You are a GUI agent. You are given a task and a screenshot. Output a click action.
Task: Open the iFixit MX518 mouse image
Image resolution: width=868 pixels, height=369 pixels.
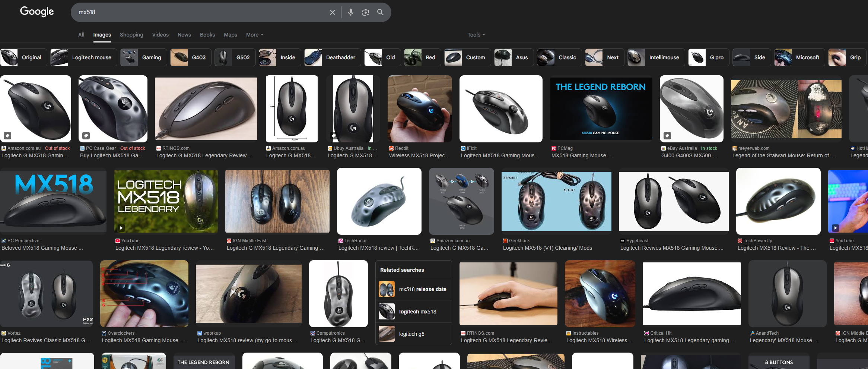click(x=501, y=109)
